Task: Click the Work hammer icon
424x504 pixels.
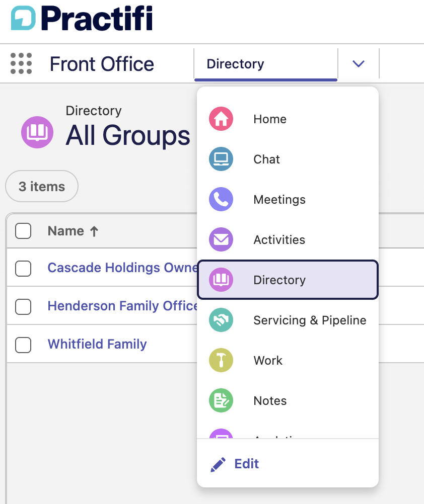Action: coord(221,360)
